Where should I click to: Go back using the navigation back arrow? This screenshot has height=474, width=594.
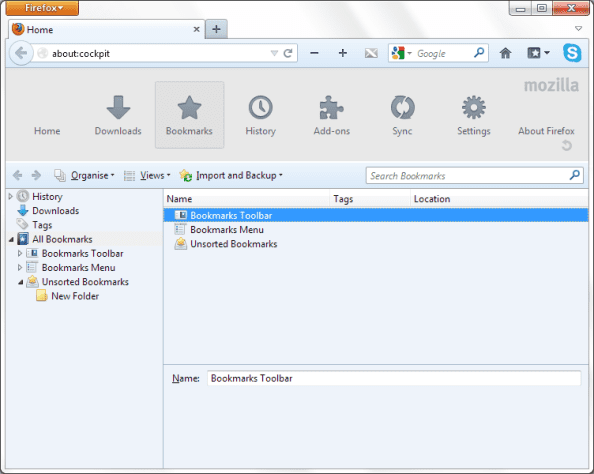[x=21, y=53]
